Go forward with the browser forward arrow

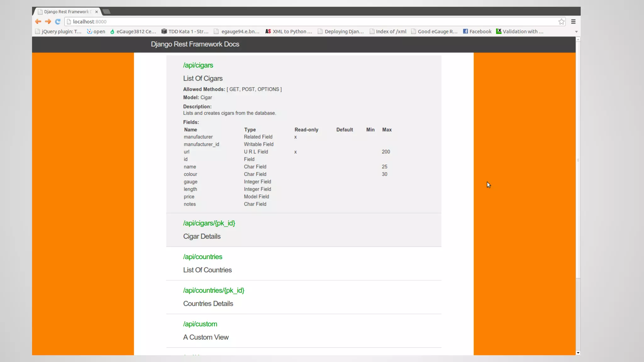[48, 21]
